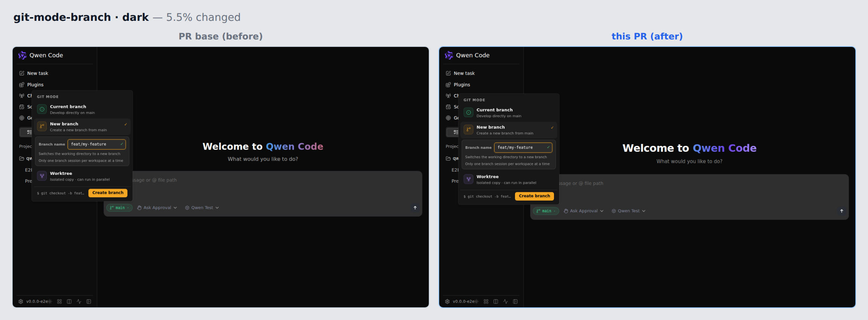Select Worktree git mode in after panel

[x=509, y=180]
